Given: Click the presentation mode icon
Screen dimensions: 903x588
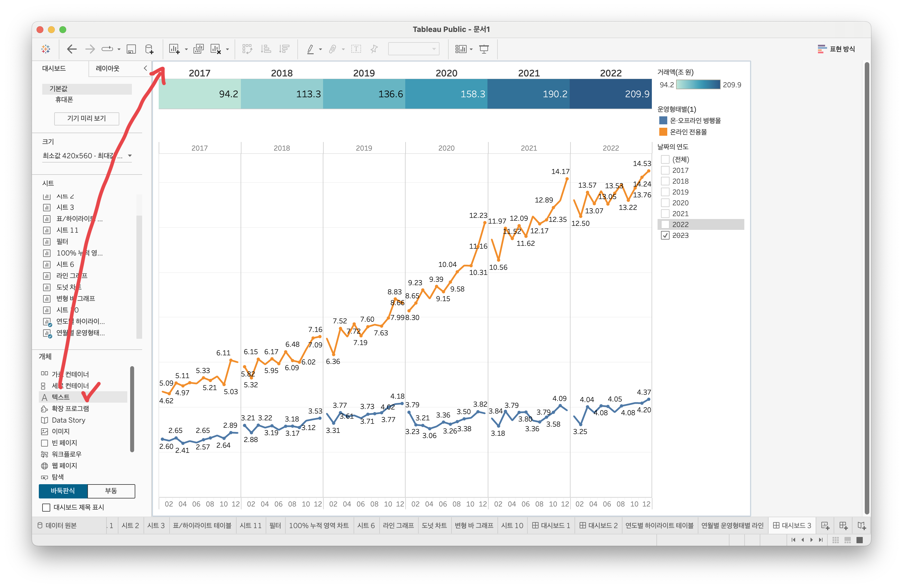Looking at the screenshot, I should coord(484,49).
